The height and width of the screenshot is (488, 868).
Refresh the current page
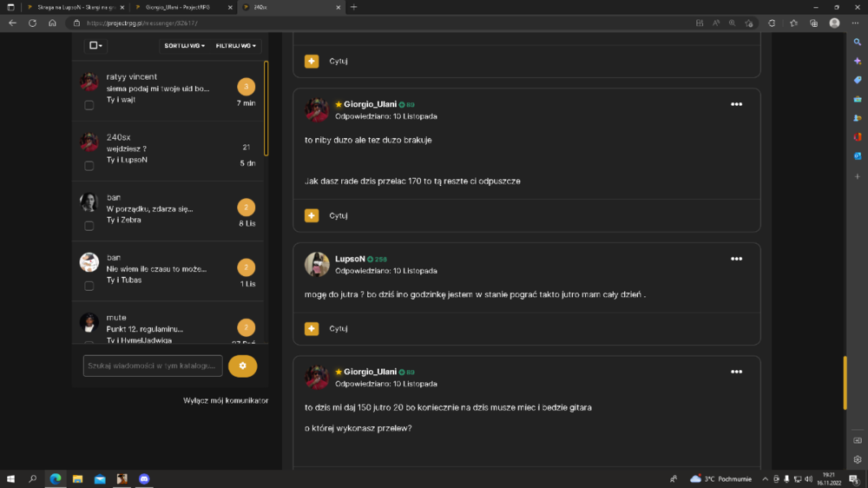point(33,23)
